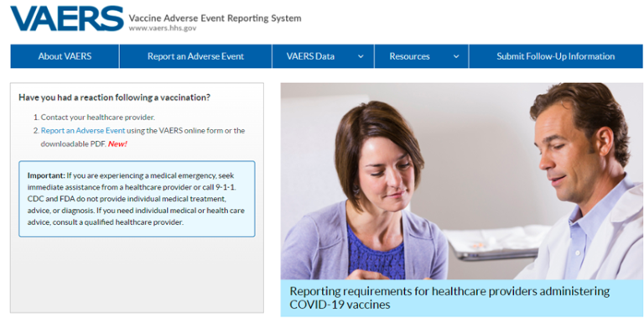
Task: Click the bold 'Important:' label
Action: coord(46,175)
